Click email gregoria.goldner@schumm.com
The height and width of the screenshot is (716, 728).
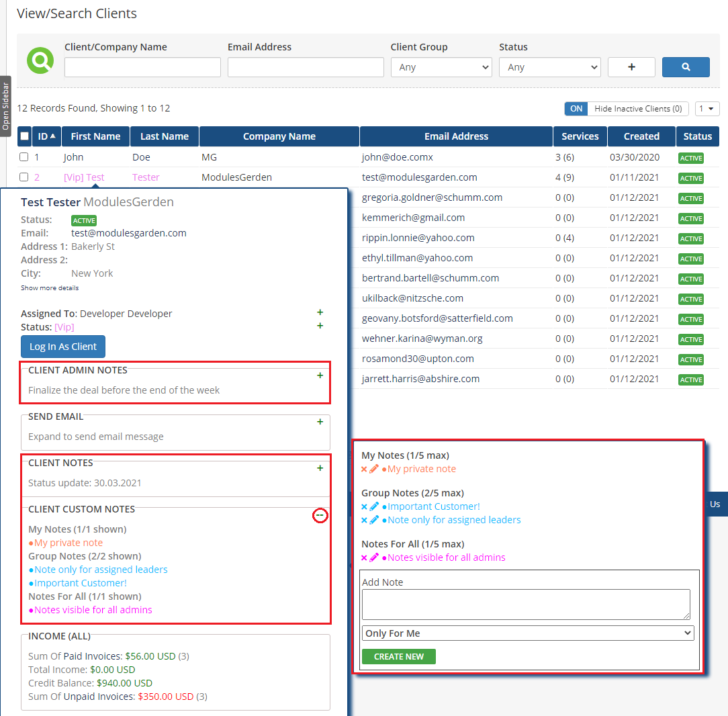pyautogui.click(x=432, y=197)
